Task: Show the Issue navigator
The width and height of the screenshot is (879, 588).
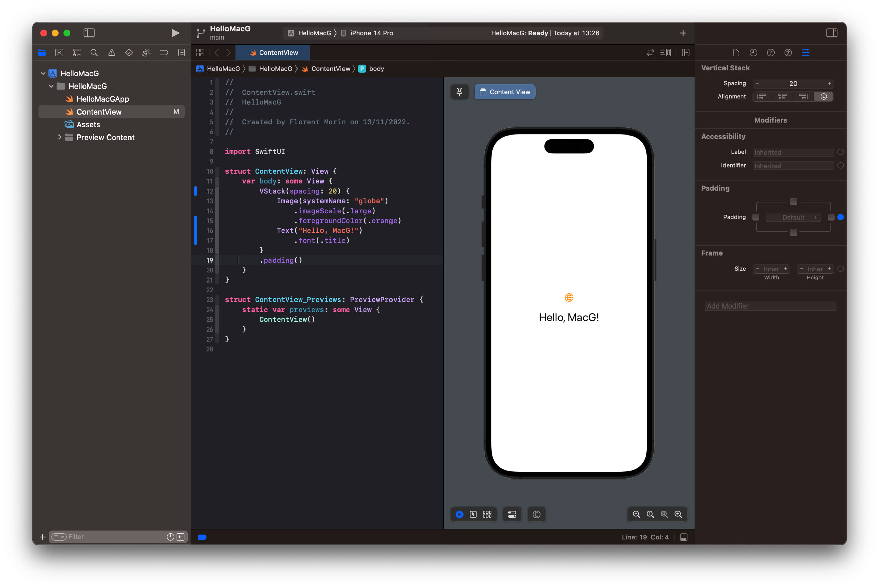Action: point(111,52)
